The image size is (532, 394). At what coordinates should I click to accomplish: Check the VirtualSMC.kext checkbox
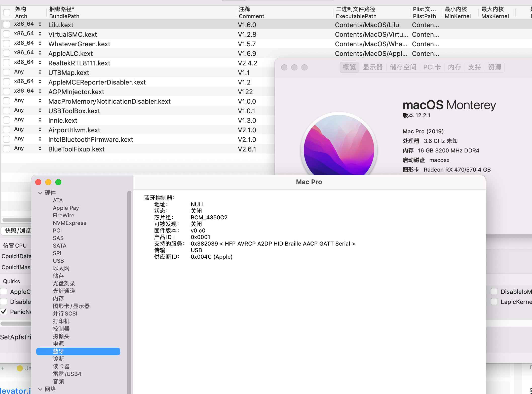tap(7, 34)
